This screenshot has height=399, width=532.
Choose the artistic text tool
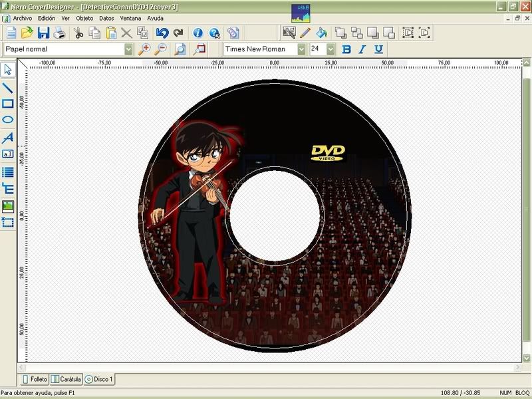click(x=8, y=138)
